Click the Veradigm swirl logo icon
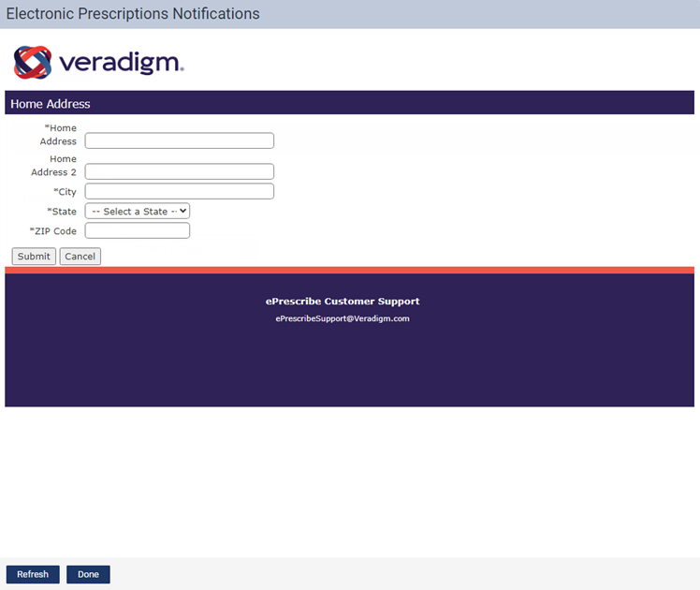 [x=34, y=62]
